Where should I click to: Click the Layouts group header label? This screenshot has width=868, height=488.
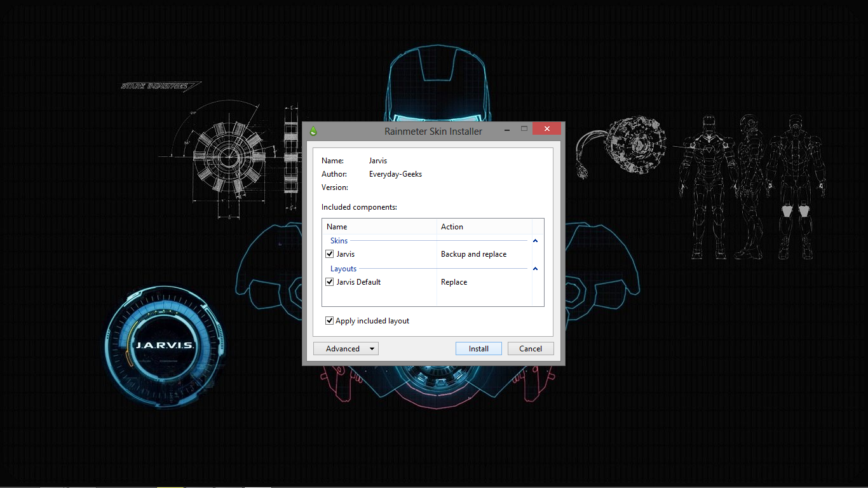click(x=343, y=269)
